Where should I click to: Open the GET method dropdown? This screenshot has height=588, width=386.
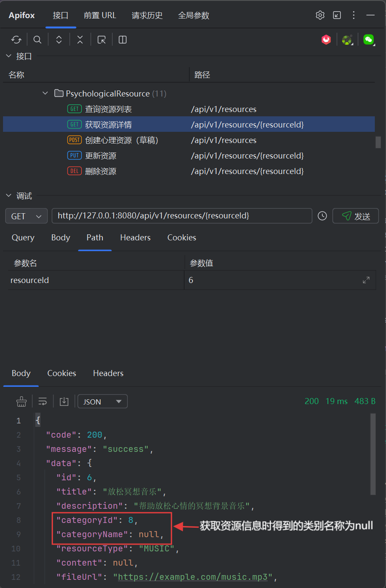26,216
